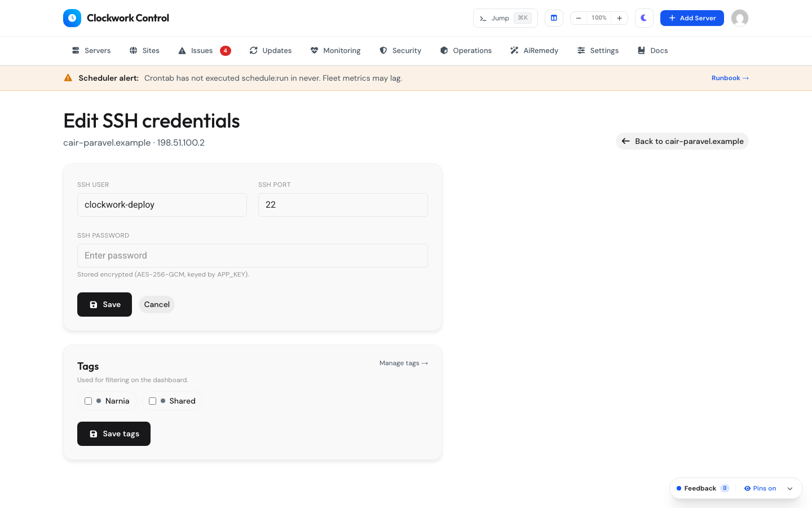Open the Sites tab
Viewport: 812px width, 508px height.
coord(144,51)
